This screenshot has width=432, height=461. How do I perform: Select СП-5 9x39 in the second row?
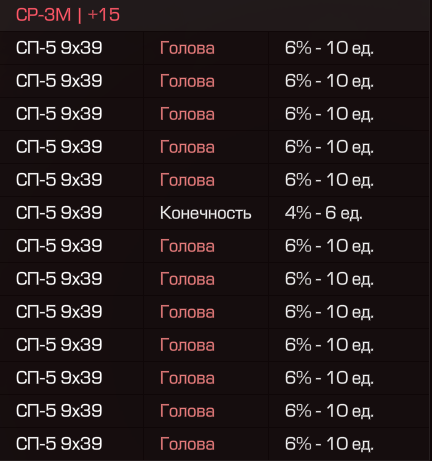coord(59,81)
